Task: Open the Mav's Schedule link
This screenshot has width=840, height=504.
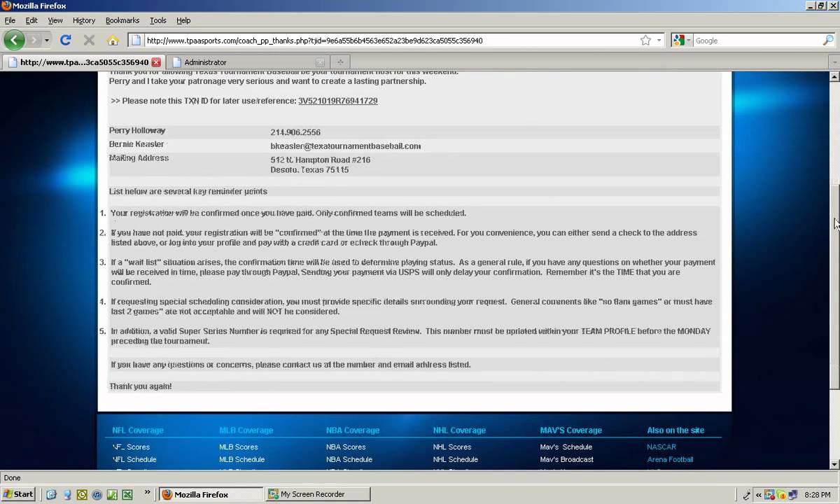Action: tap(566, 447)
